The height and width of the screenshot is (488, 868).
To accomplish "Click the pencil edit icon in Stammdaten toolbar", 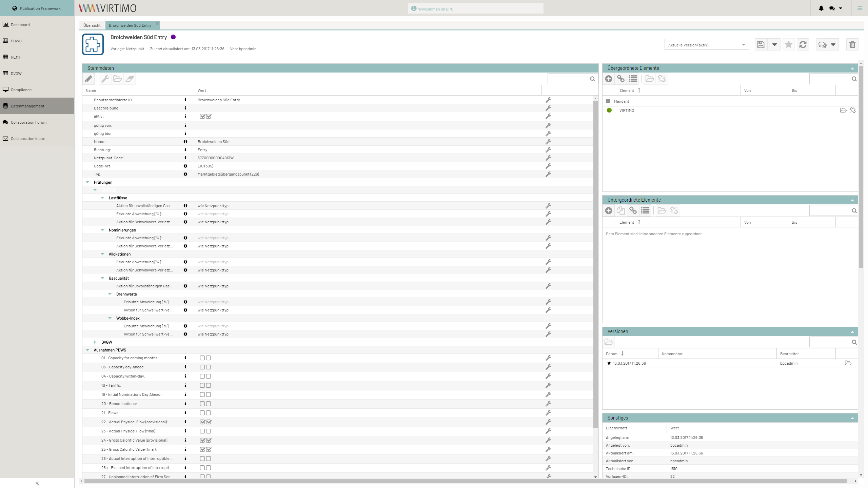I will (88, 79).
